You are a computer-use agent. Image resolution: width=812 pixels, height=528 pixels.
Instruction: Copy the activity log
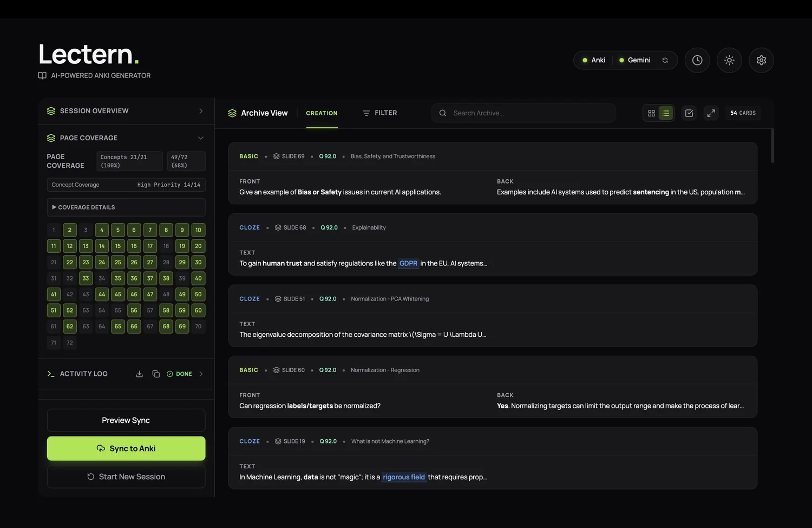(156, 374)
